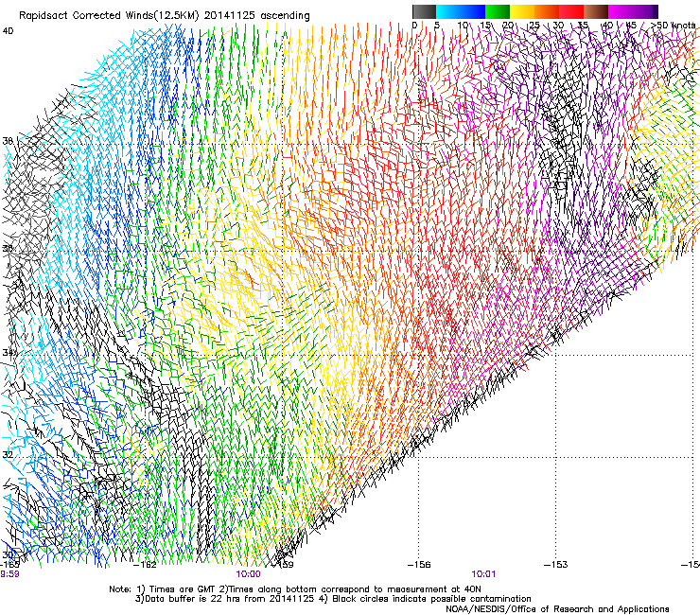Click the NOAA/NESDIS credit text

coord(557,609)
